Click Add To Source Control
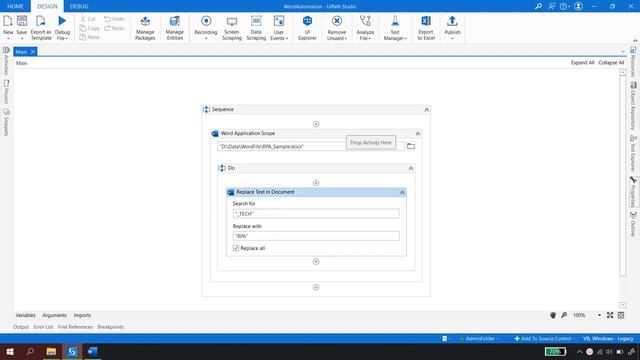 [x=543, y=338]
